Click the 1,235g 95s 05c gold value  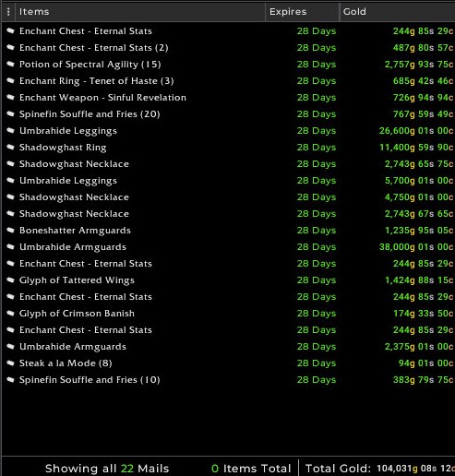click(x=419, y=231)
